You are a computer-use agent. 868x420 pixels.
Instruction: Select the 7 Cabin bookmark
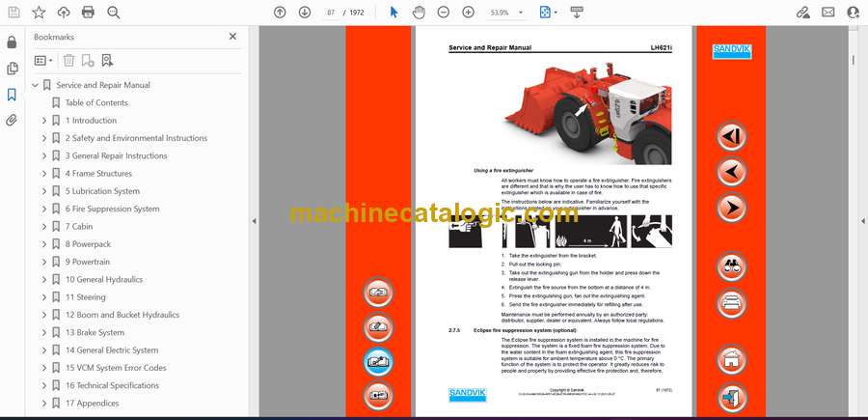79,226
